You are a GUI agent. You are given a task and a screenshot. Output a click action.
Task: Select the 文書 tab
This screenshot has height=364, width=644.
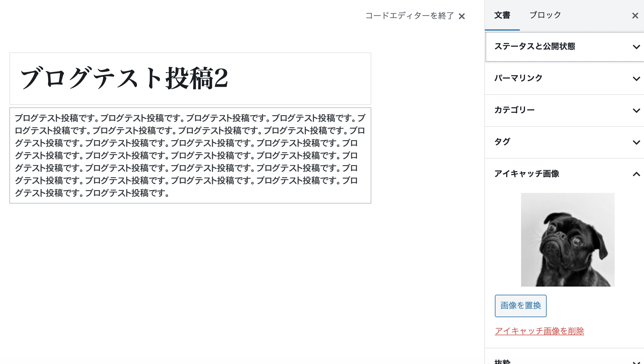click(502, 15)
